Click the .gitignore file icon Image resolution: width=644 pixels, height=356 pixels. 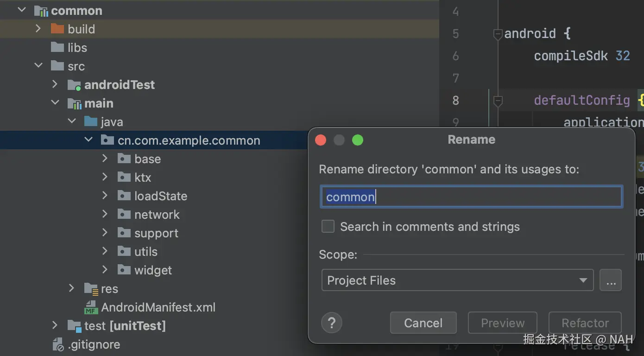coord(58,344)
